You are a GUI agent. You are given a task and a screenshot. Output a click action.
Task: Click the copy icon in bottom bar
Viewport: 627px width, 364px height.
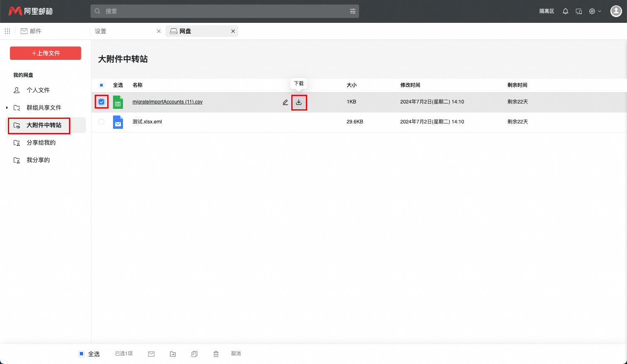pyautogui.click(x=194, y=354)
